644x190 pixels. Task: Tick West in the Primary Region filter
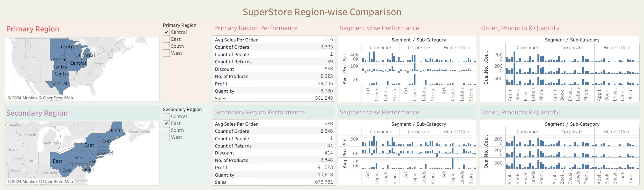166,53
